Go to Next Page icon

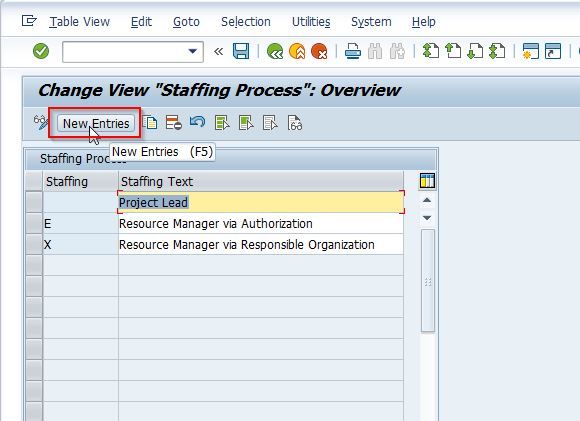tap(475, 51)
